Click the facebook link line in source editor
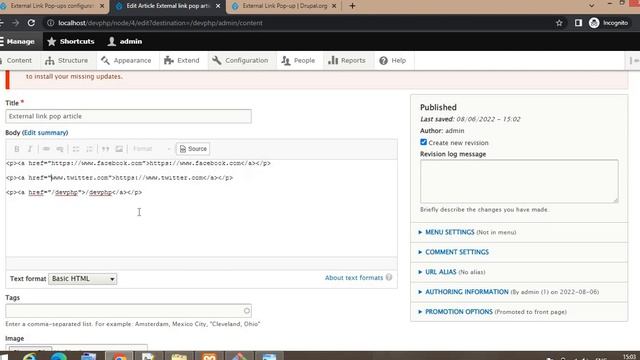The image size is (640, 360). 138,163
